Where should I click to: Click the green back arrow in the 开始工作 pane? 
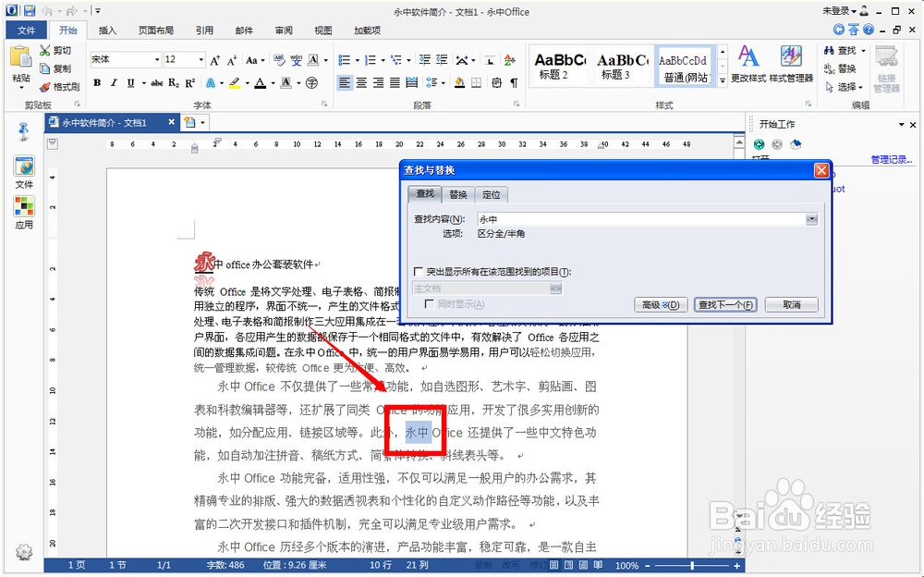tap(759, 144)
